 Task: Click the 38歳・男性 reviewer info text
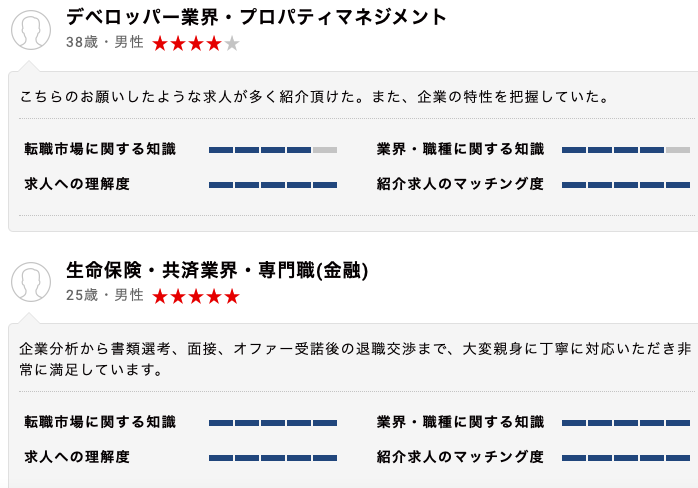pyautogui.click(x=105, y=42)
